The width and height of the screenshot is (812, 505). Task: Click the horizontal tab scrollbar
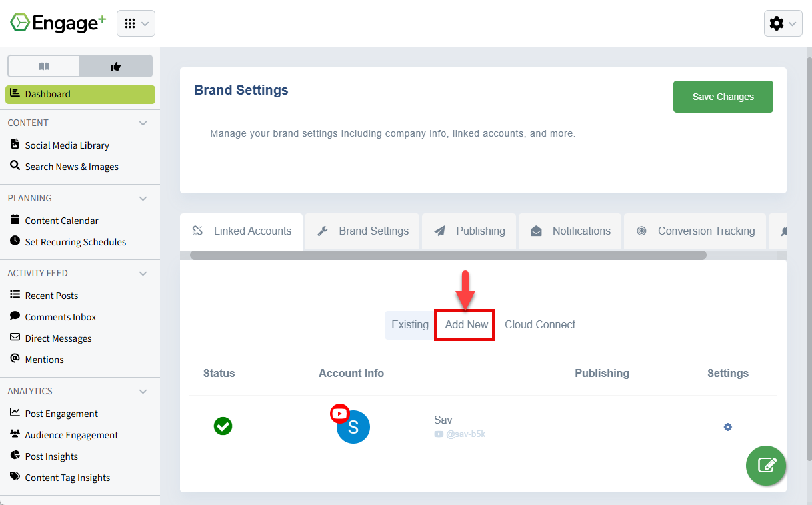click(x=448, y=255)
